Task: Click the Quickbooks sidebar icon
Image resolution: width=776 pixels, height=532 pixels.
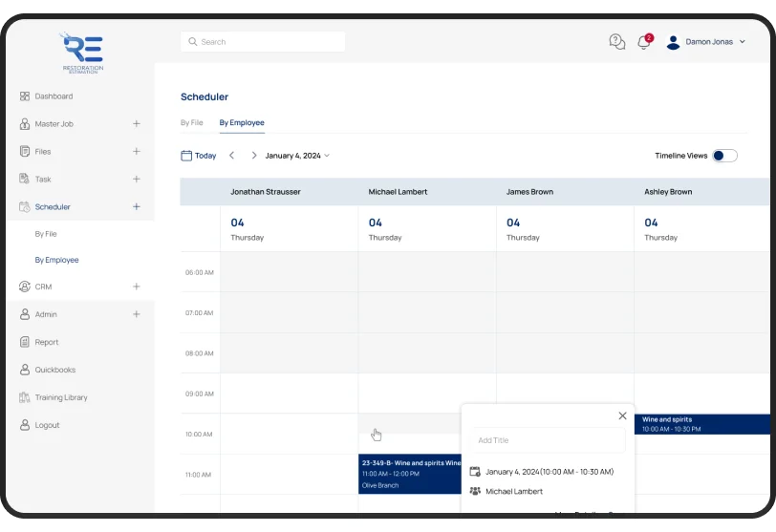Action: click(x=24, y=370)
